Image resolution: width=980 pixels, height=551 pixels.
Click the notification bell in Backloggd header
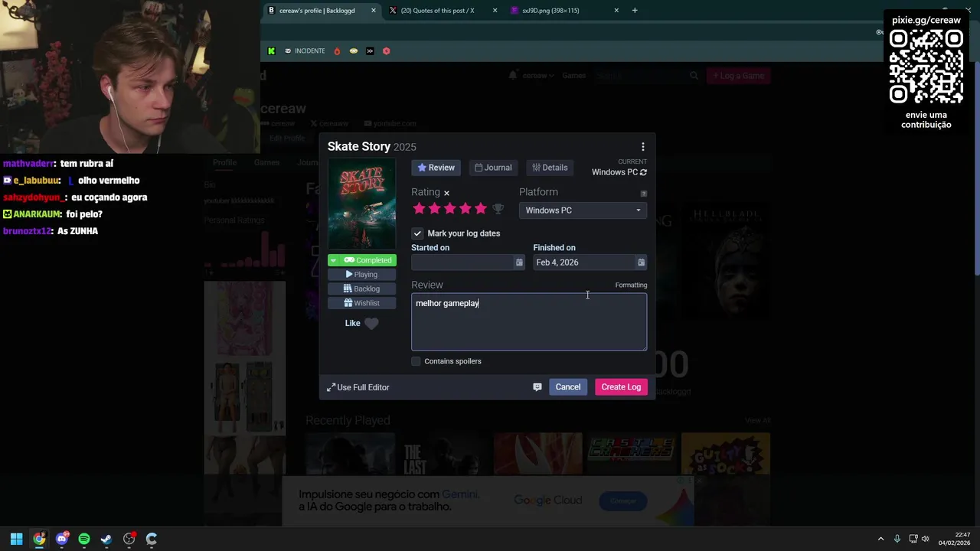(x=513, y=76)
